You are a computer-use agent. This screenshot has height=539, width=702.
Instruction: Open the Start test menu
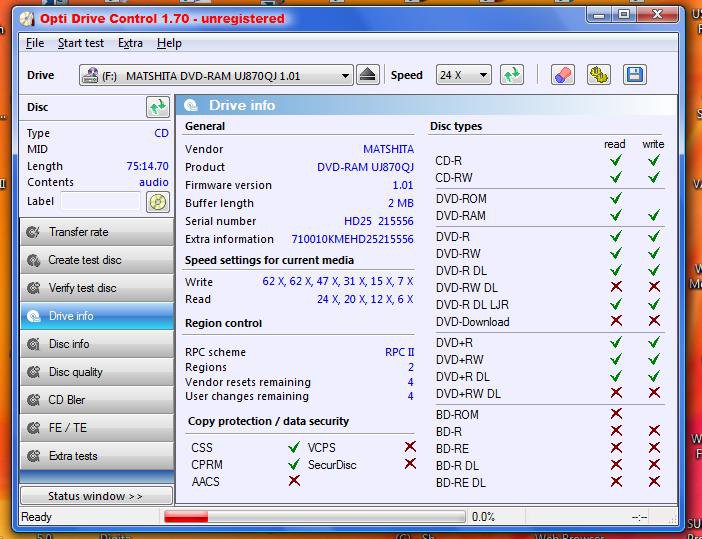point(81,43)
